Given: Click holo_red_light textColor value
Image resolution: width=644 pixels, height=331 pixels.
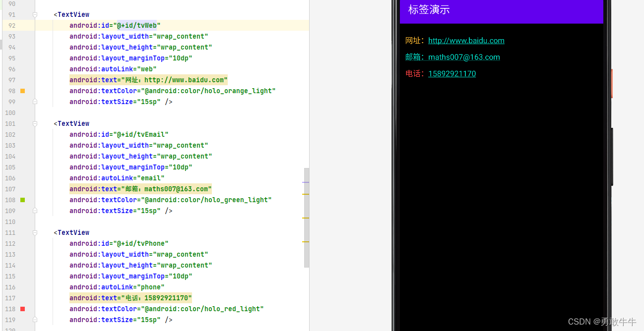Looking at the screenshot, I should tap(202, 309).
